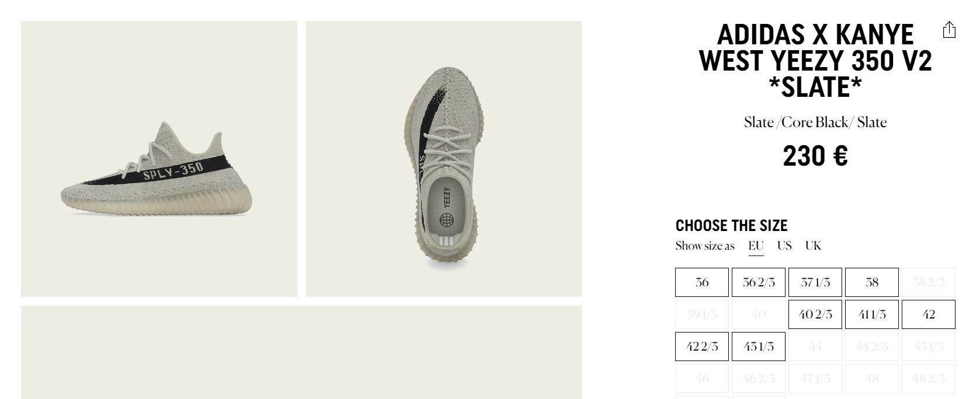Click the disabled size 39 1/3

click(x=702, y=314)
